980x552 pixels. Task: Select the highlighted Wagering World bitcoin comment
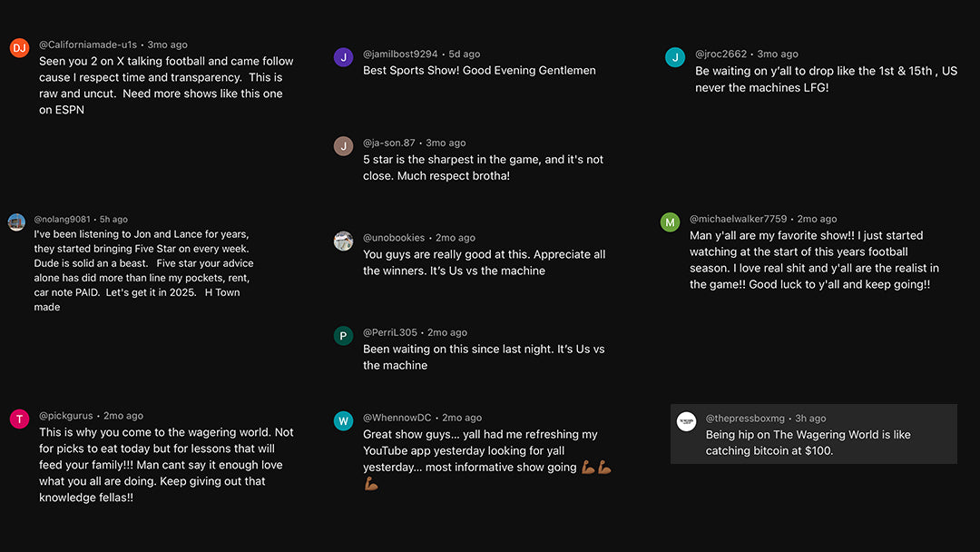coord(814,434)
